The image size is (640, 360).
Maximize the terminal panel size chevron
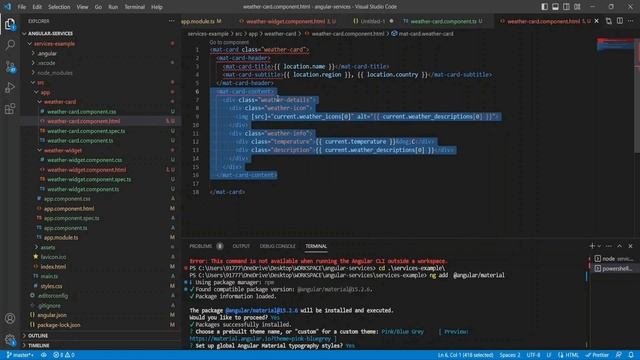click(620, 246)
